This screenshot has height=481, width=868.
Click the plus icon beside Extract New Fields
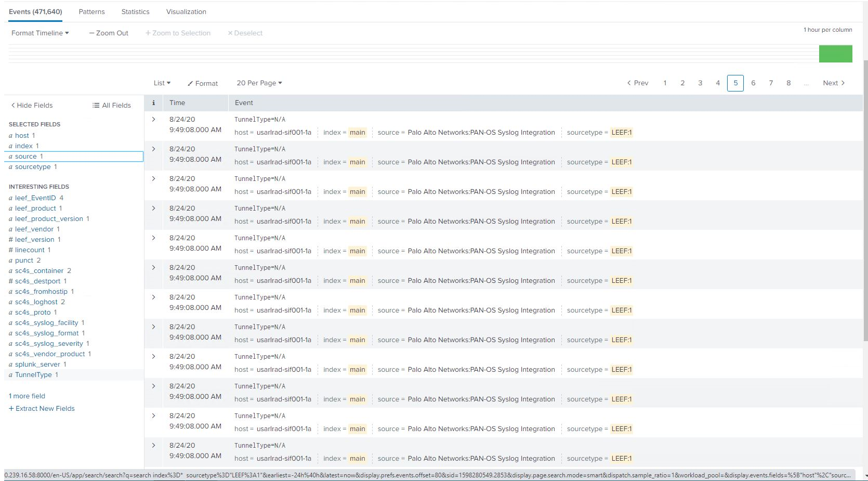(x=11, y=408)
